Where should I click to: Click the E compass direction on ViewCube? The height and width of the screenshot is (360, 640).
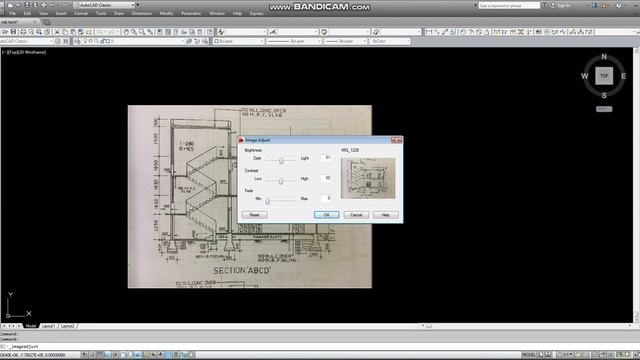coord(623,76)
